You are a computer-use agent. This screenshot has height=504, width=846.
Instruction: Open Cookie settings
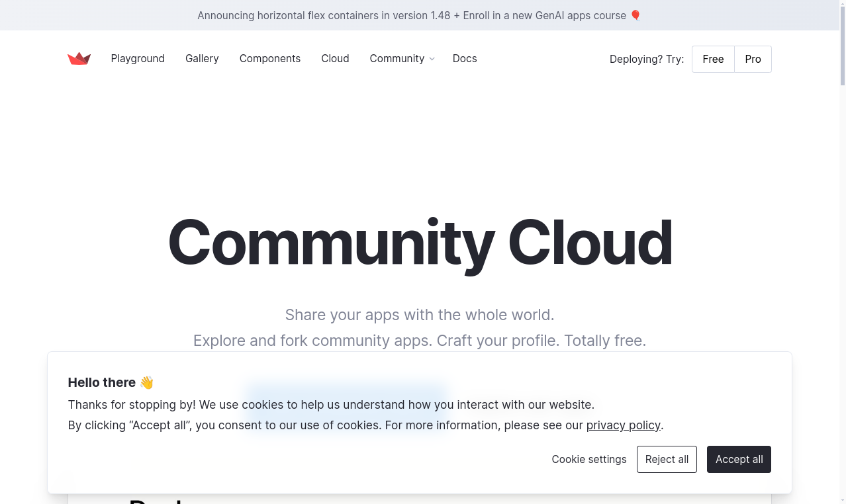point(588,459)
